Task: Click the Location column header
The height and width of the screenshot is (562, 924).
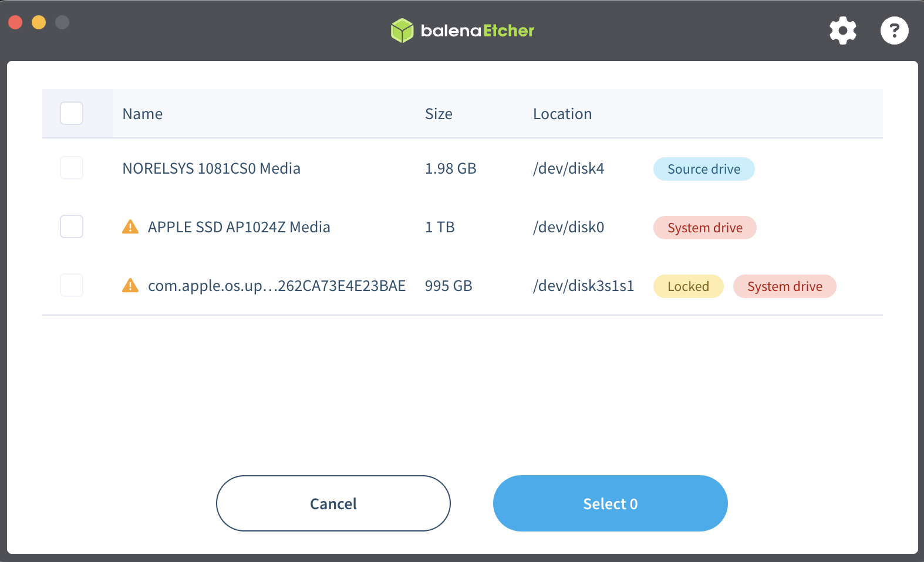Action: (562, 114)
